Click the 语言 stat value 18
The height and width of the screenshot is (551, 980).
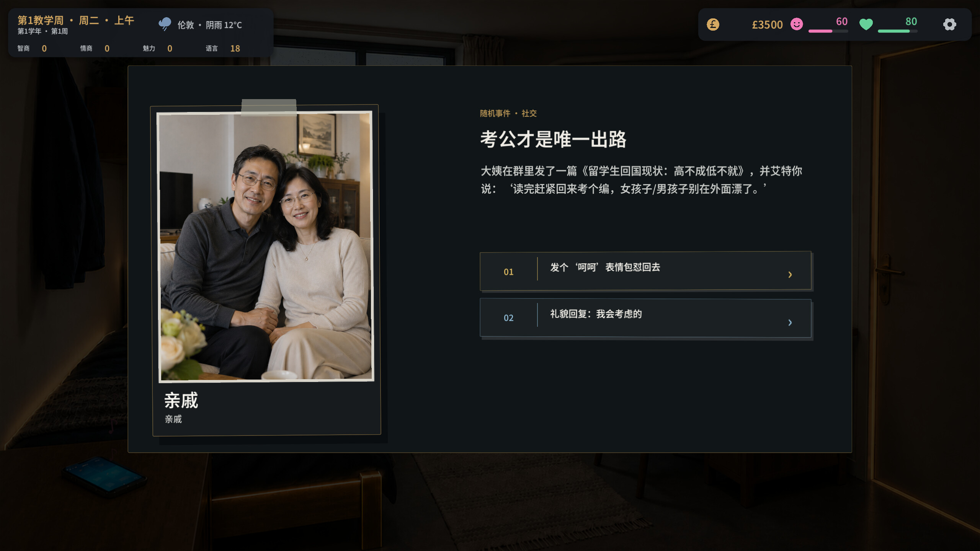[235, 49]
